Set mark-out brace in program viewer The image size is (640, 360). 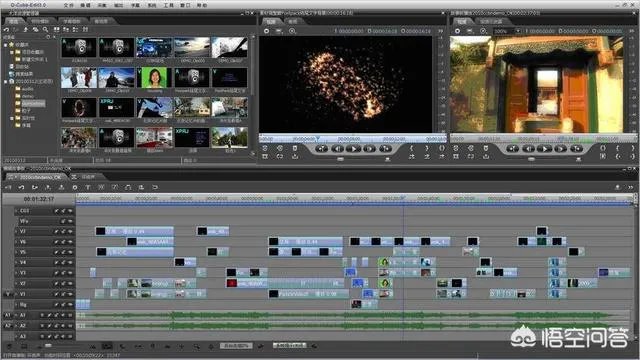pos(633,149)
